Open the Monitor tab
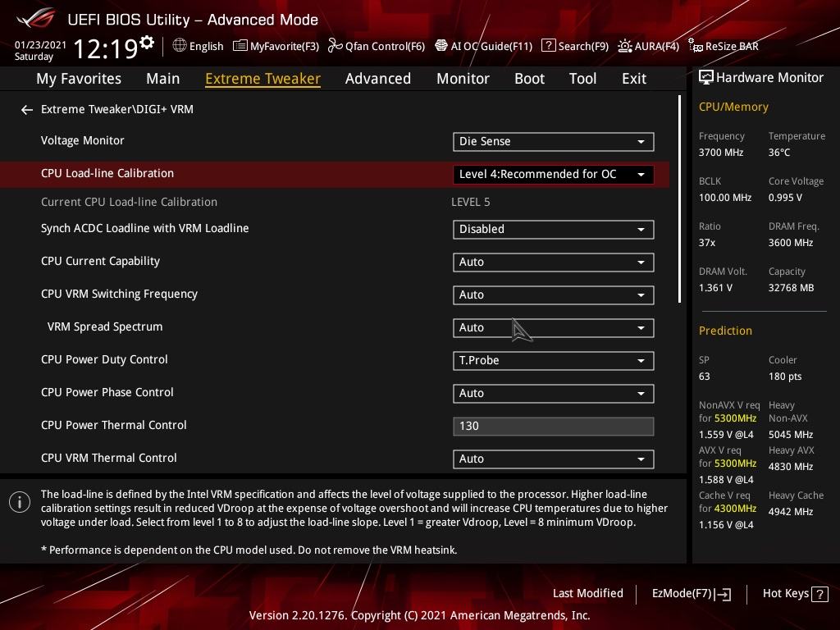The width and height of the screenshot is (840, 630). coord(463,79)
